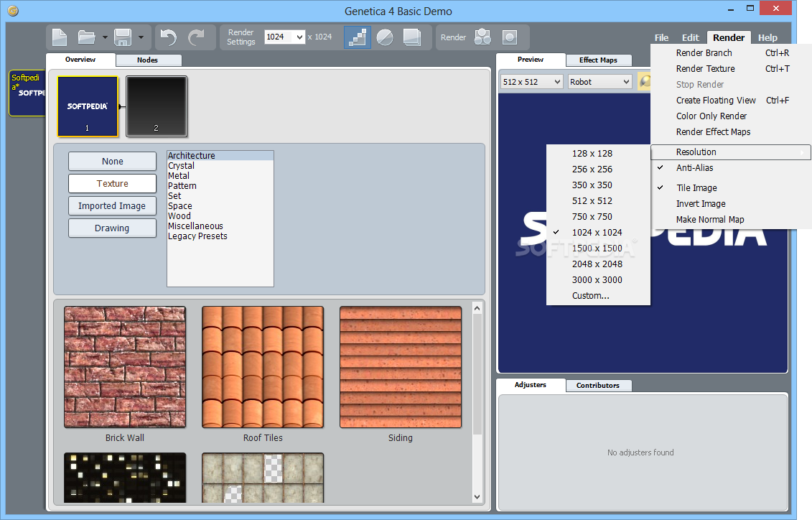This screenshot has height=520, width=812.
Task: Open the Edit menu
Action: 690,38
